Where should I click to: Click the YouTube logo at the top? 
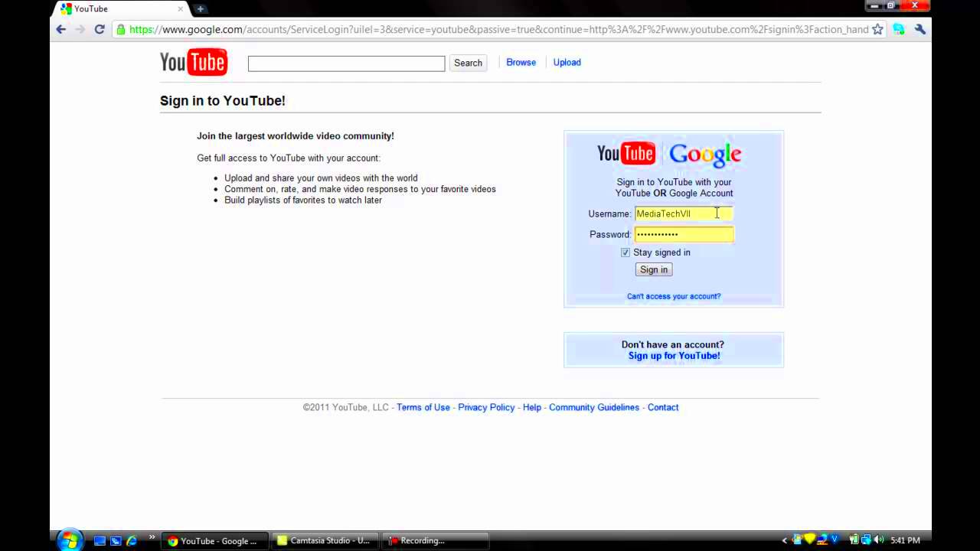pos(193,62)
